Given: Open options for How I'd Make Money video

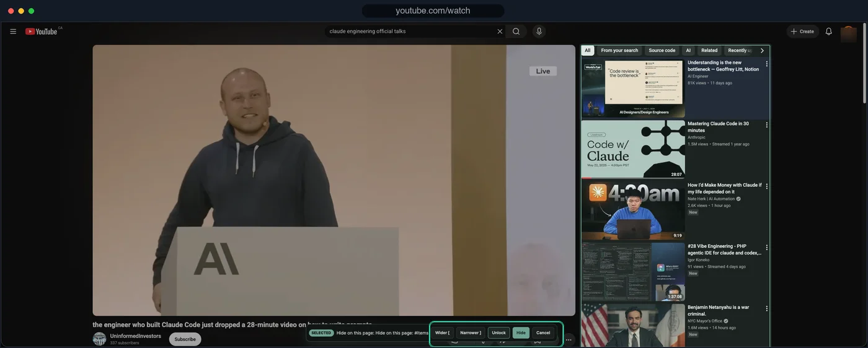Looking at the screenshot, I should pyautogui.click(x=766, y=186).
